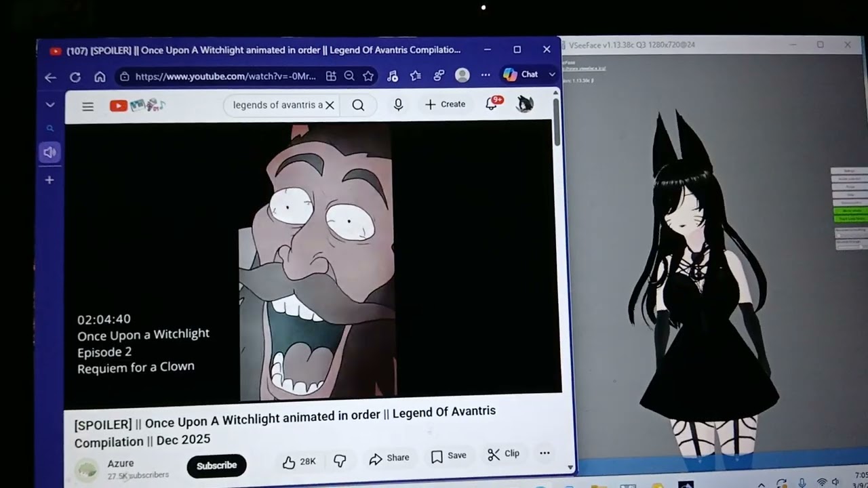
Task: Open YouTube hamburger guide menu
Action: 87,106
